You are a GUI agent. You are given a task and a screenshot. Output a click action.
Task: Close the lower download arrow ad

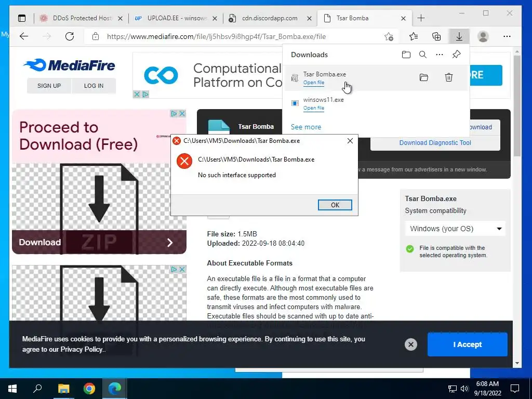click(182, 269)
